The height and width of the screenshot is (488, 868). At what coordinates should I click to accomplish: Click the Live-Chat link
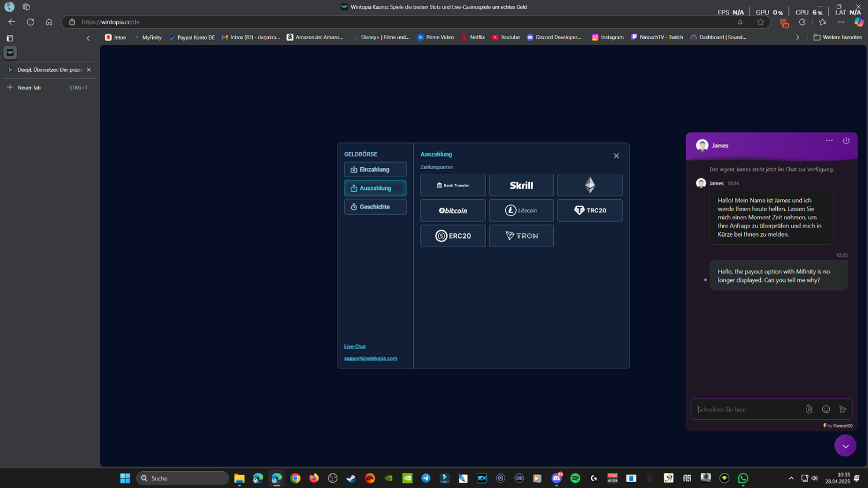tap(355, 347)
